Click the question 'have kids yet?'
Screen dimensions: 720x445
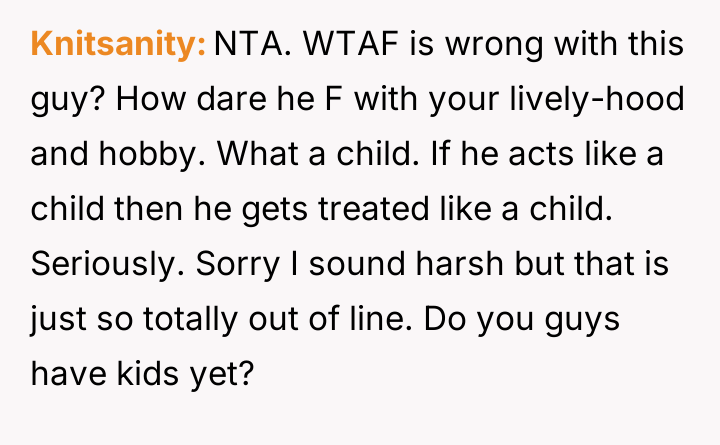click(x=143, y=377)
